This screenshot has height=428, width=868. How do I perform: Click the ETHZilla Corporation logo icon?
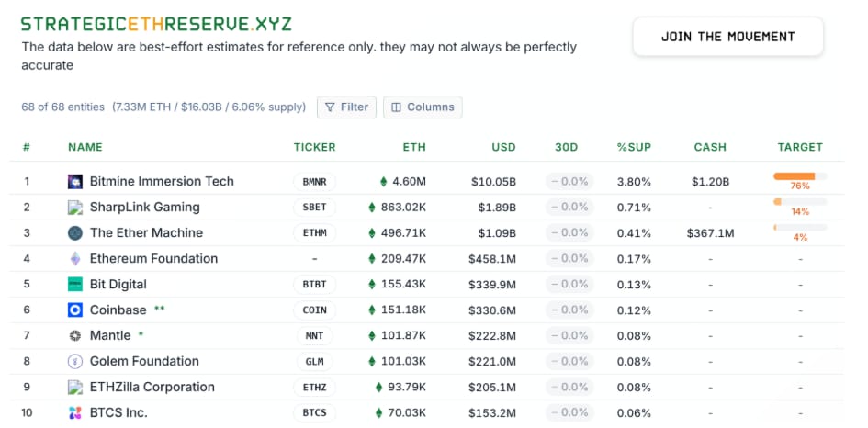(x=75, y=388)
